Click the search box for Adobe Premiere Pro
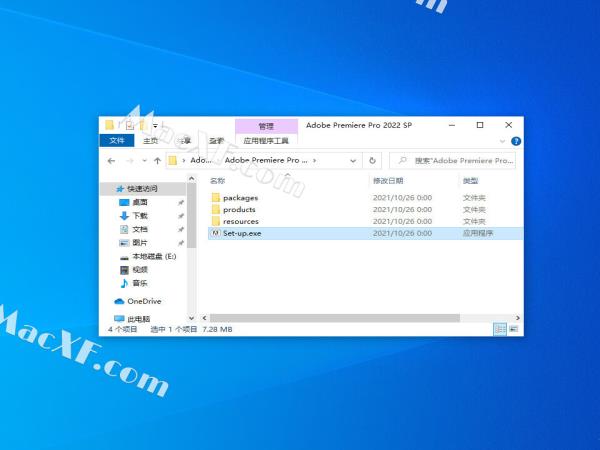This screenshot has height=450, width=600. click(x=452, y=161)
